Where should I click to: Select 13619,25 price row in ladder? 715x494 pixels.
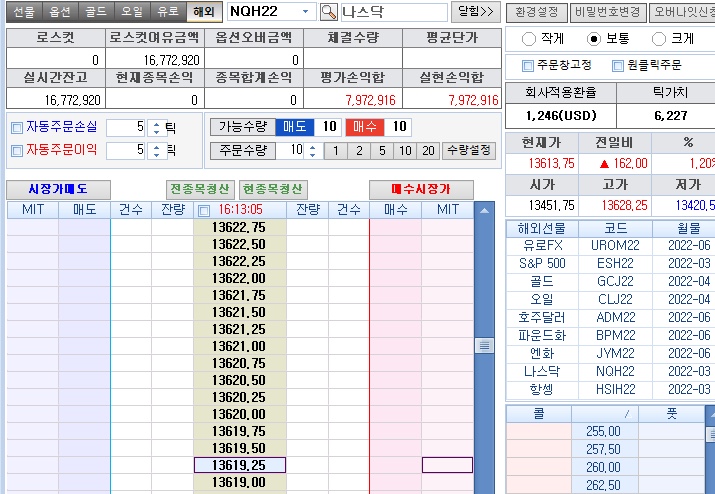[x=239, y=465]
